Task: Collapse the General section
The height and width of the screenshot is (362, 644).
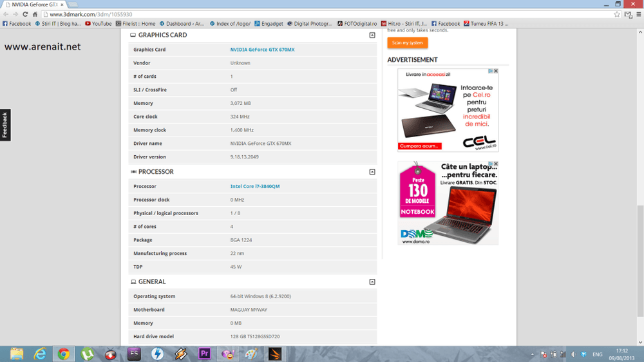Action: [x=372, y=282]
